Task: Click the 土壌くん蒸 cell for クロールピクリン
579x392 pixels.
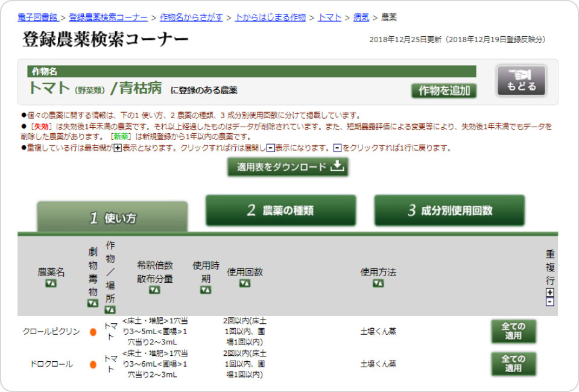Action: coord(378,332)
